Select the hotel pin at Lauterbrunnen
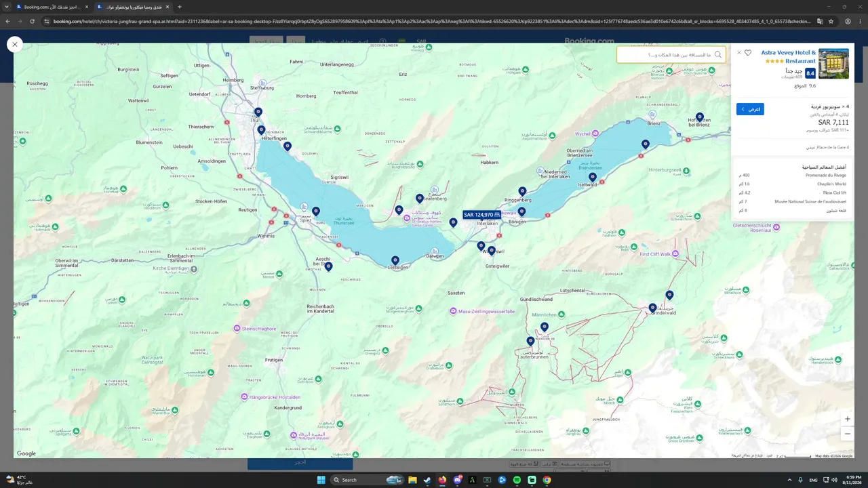The width and height of the screenshot is (868, 488). (x=530, y=342)
